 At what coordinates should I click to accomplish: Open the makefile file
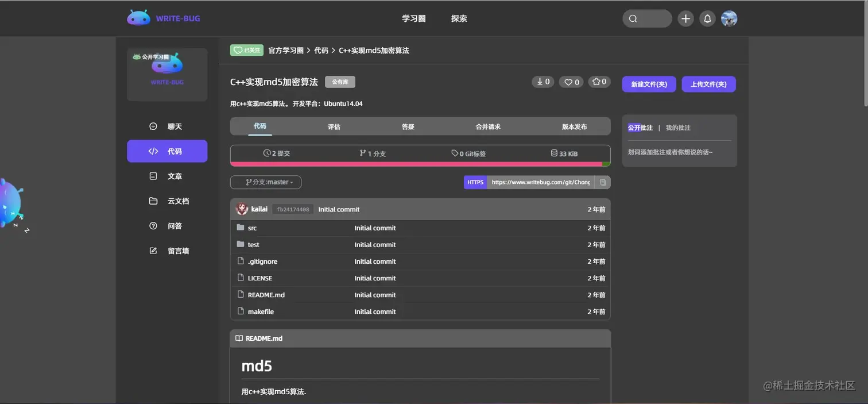pos(261,311)
